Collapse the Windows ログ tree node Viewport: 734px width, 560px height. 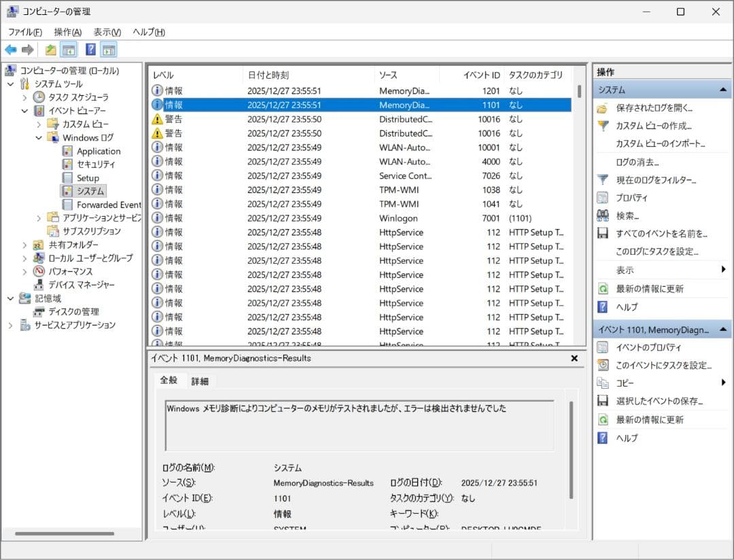click(x=39, y=138)
